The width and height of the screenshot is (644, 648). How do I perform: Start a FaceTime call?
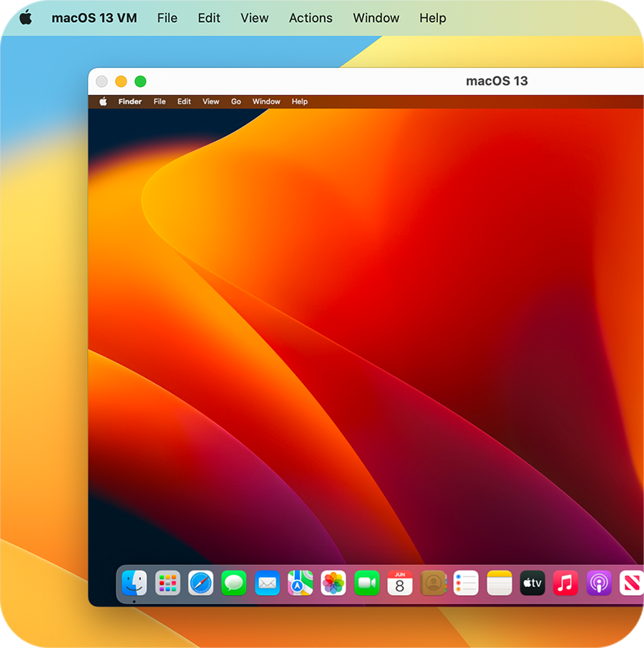[x=366, y=584]
